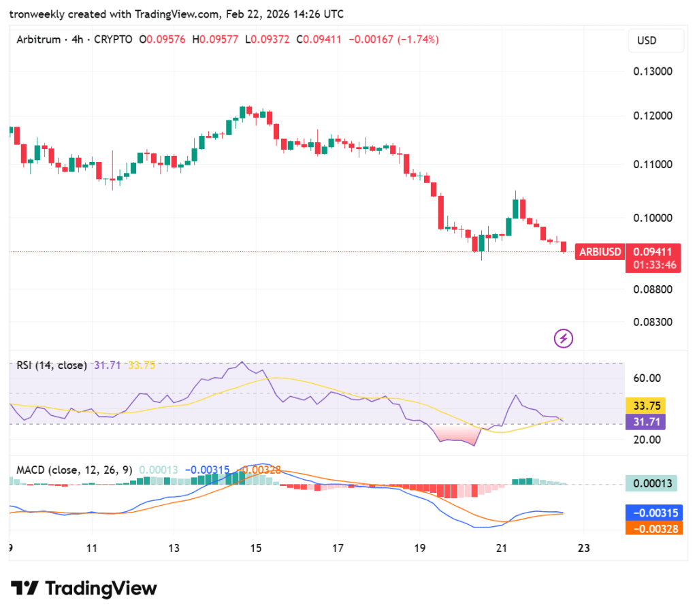Click the open value O0.09576
697x616 pixels.
click(162, 39)
